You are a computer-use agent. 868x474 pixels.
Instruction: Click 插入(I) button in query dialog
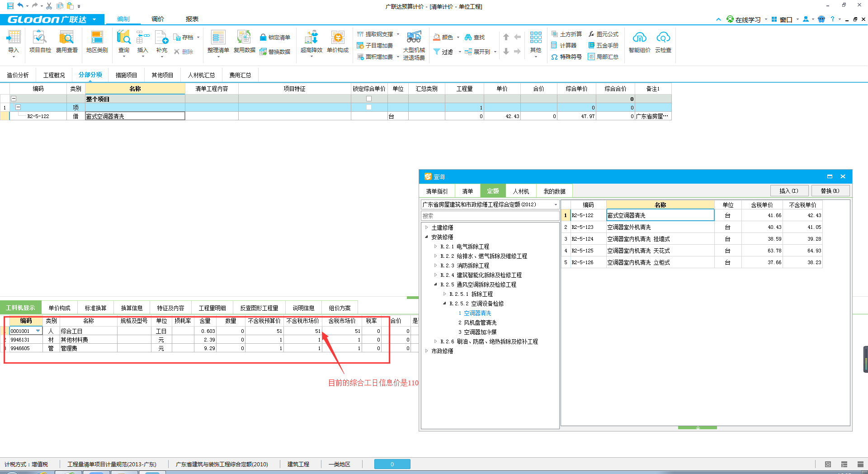789,191
